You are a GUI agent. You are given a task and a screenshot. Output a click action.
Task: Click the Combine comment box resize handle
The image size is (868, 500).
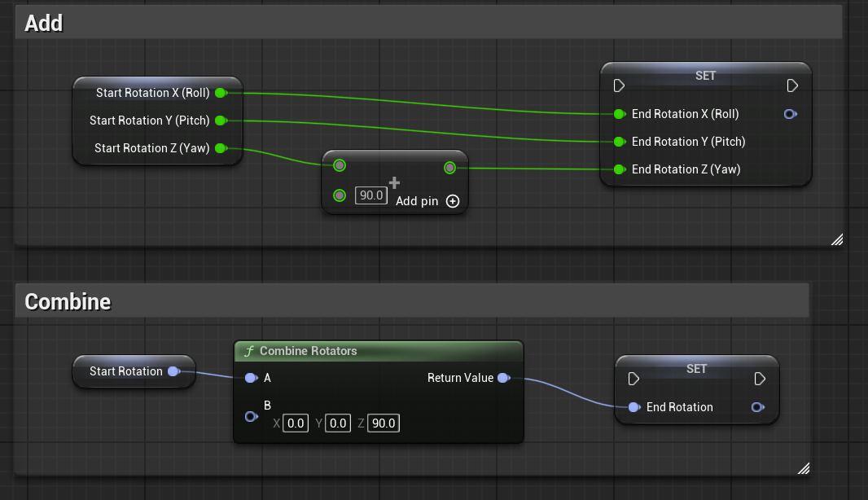[804, 469]
